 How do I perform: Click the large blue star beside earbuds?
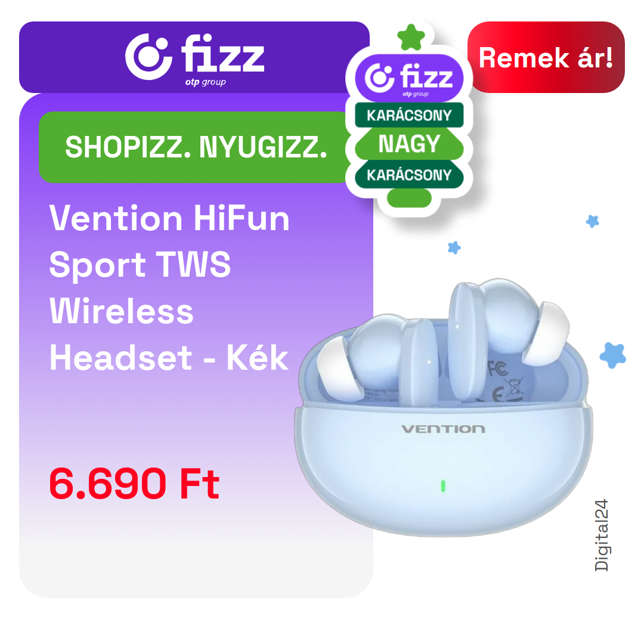(613, 355)
